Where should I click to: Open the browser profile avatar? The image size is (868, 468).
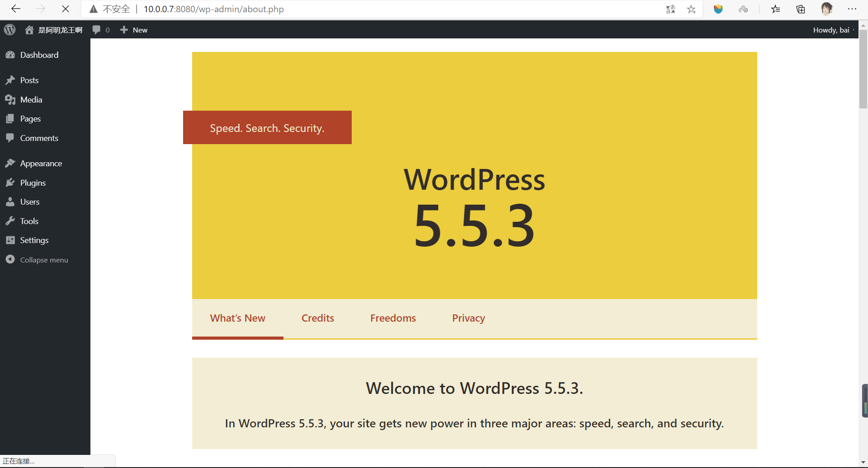coord(827,9)
